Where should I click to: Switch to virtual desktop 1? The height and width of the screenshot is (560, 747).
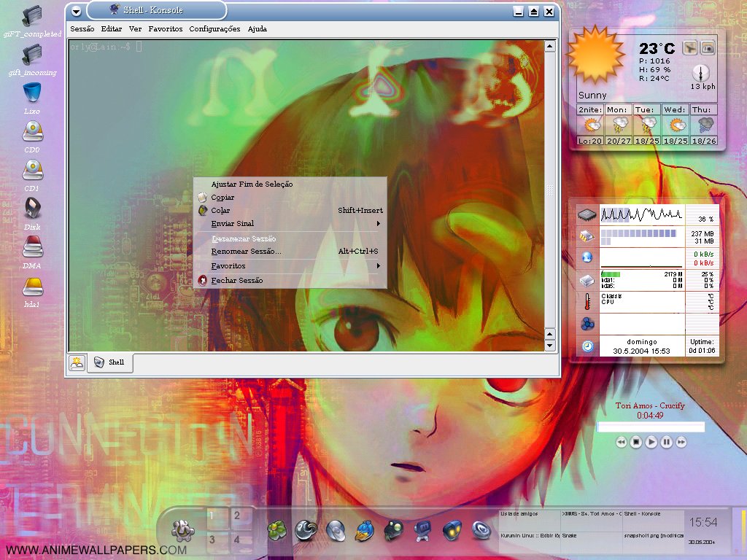tap(217, 518)
